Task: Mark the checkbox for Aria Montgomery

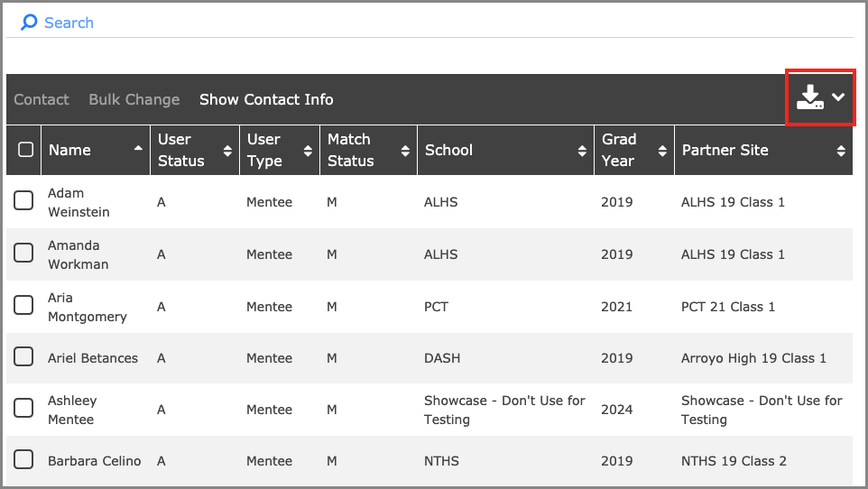Action: (x=23, y=307)
